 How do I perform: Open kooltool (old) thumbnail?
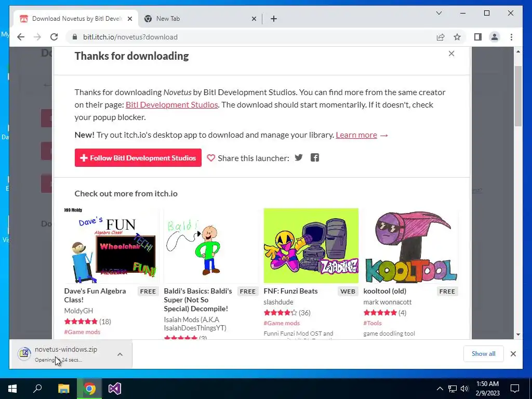(x=410, y=246)
